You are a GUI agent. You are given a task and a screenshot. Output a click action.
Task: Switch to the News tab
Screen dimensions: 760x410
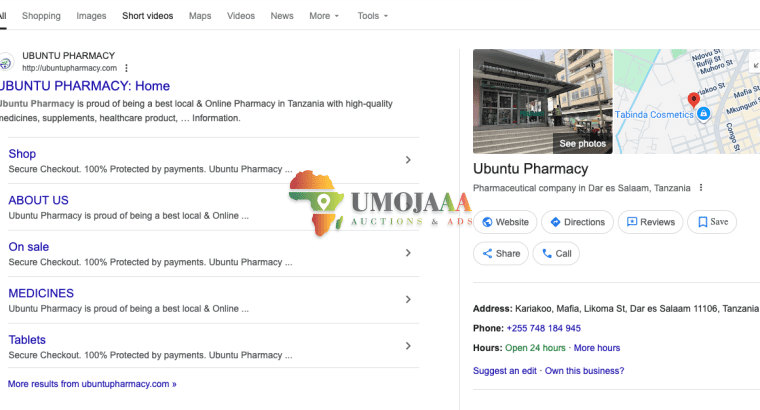coord(282,16)
